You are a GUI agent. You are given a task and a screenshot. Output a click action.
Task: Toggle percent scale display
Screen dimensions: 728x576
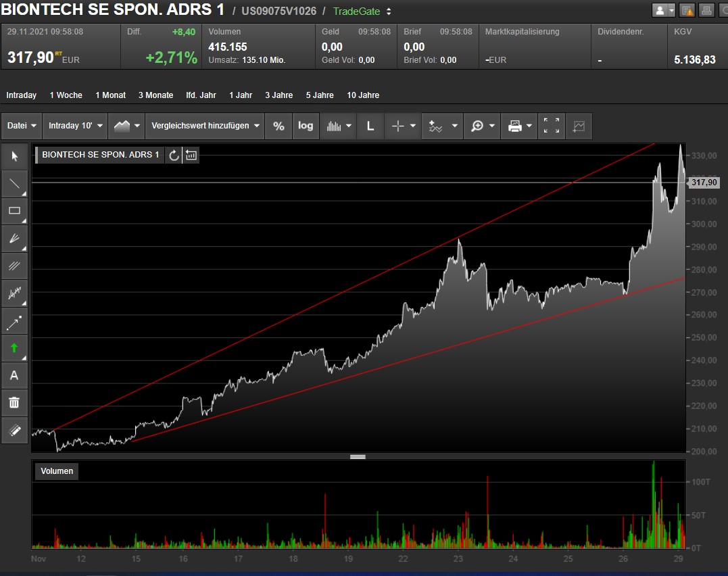(x=278, y=126)
